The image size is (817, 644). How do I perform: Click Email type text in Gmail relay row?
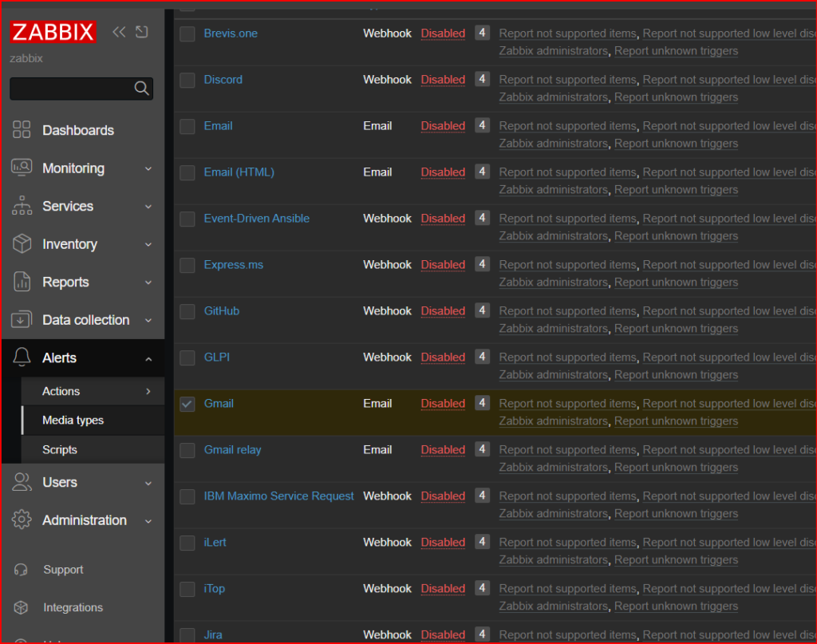[377, 449]
